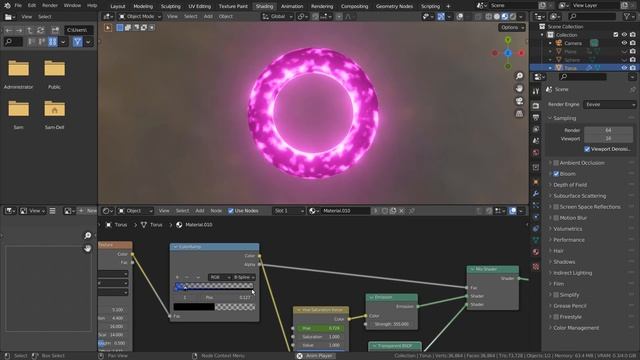Switch to the Compositing workspace tab
Screen dimensions: 640x360
pyautogui.click(x=354, y=6)
